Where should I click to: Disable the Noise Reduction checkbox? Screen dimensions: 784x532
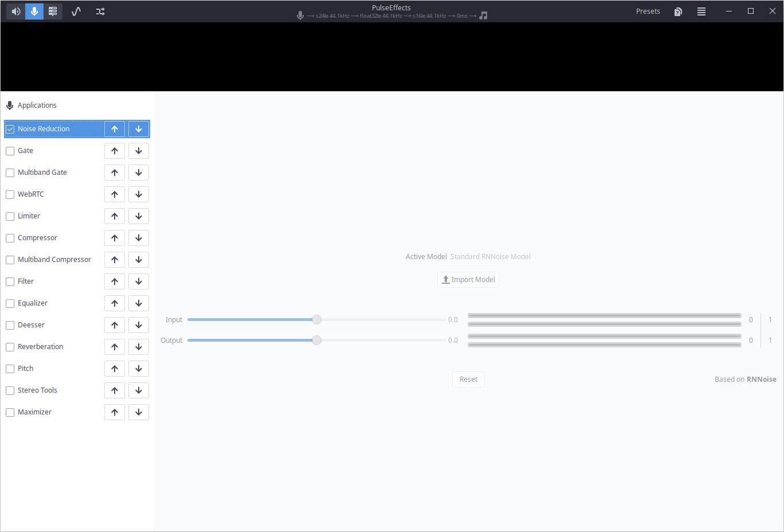(10, 129)
